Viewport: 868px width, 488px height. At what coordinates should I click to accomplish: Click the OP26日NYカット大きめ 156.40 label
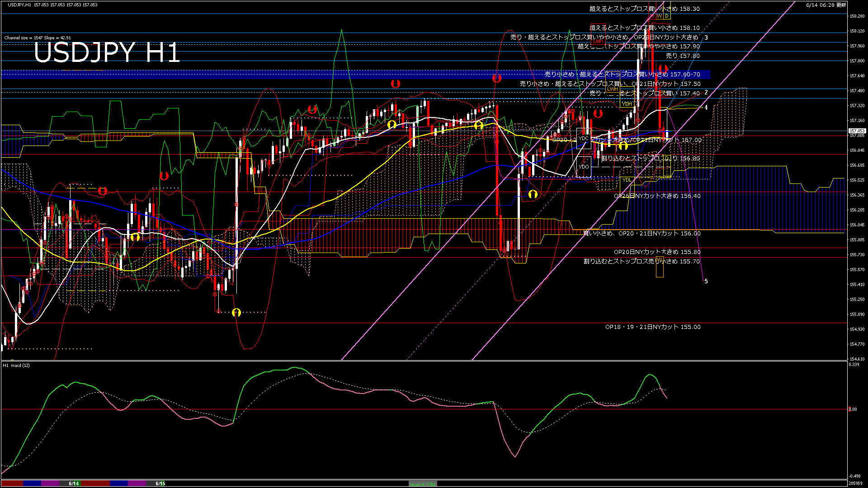657,196
